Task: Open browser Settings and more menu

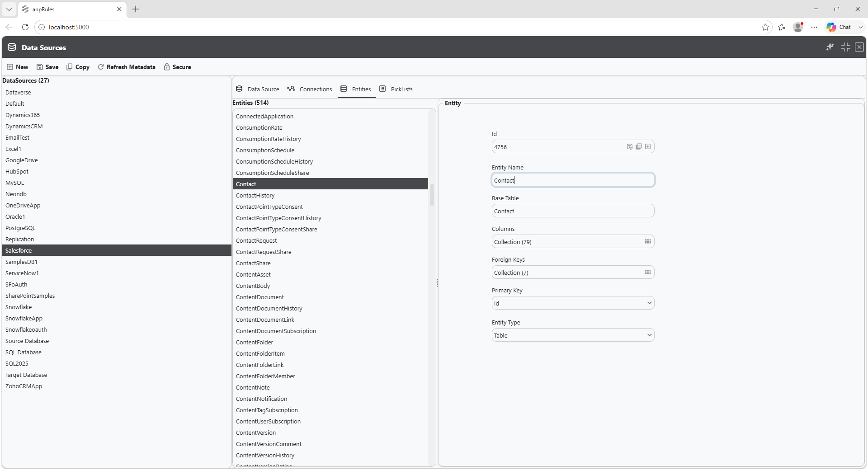Action: (814, 27)
